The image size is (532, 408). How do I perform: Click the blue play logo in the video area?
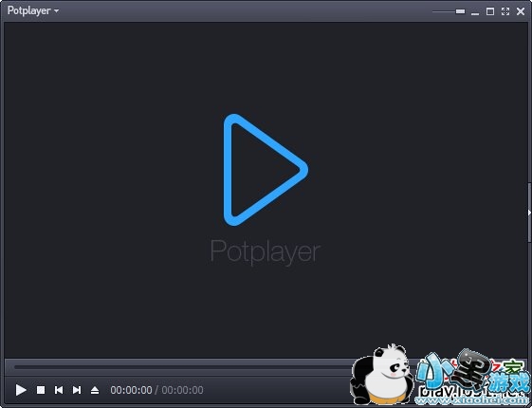coord(266,170)
